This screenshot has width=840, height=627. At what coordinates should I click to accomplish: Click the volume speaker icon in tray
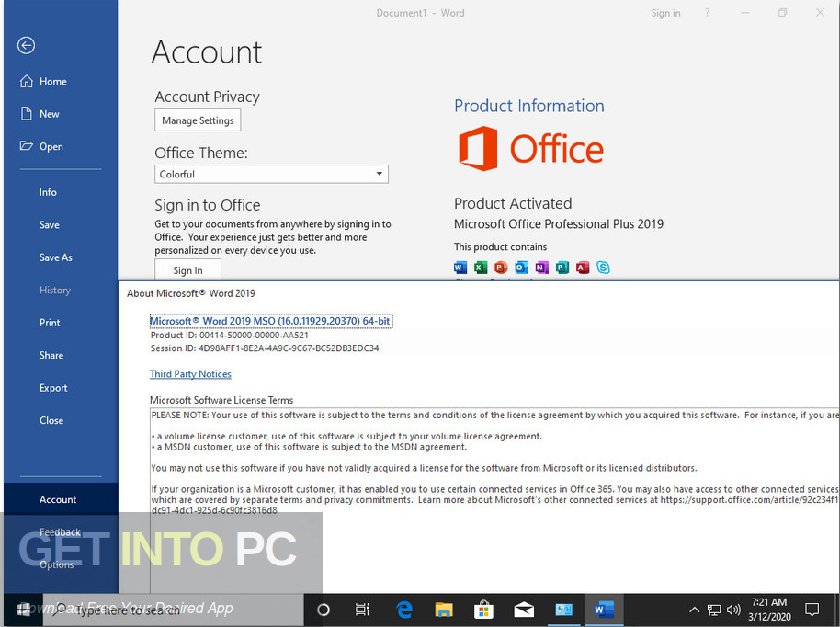pos(733,610)
